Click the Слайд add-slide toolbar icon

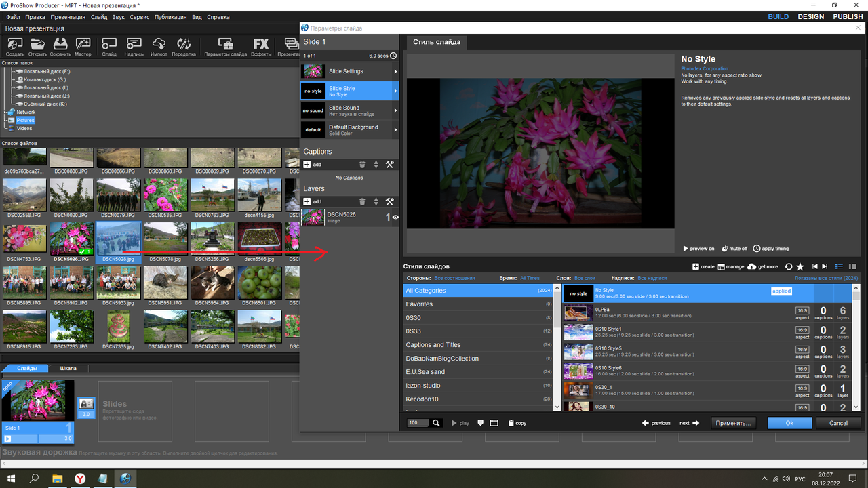(x=109, y=47)
